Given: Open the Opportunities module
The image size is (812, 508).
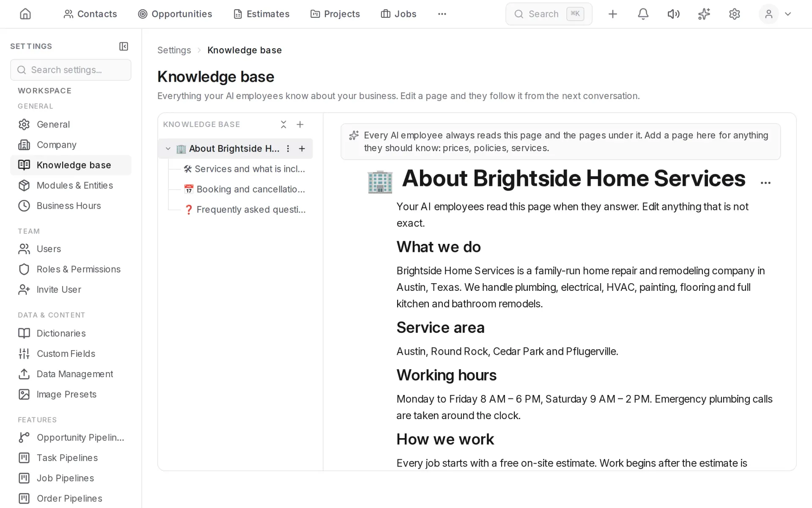Looking at the screenshot, I should point(175,14).
